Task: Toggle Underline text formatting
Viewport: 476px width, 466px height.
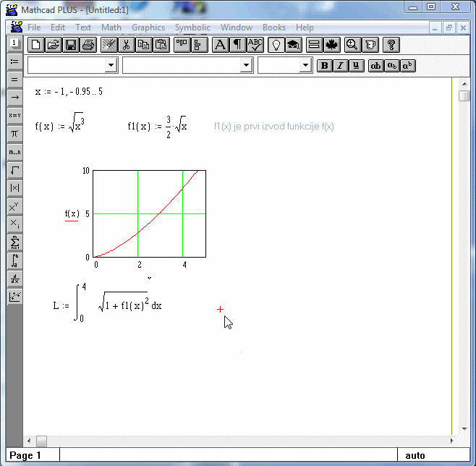Action: click(356, 66)
